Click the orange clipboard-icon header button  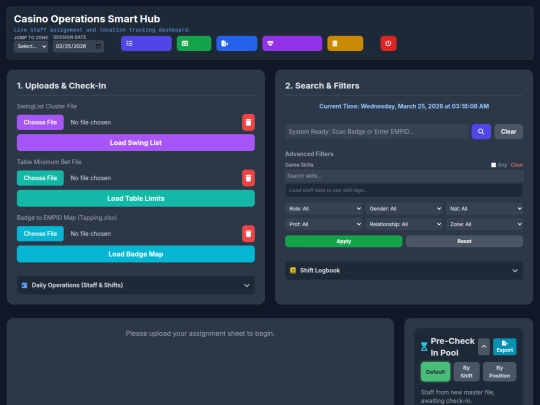pyautogui.click(x=345, y=43)
